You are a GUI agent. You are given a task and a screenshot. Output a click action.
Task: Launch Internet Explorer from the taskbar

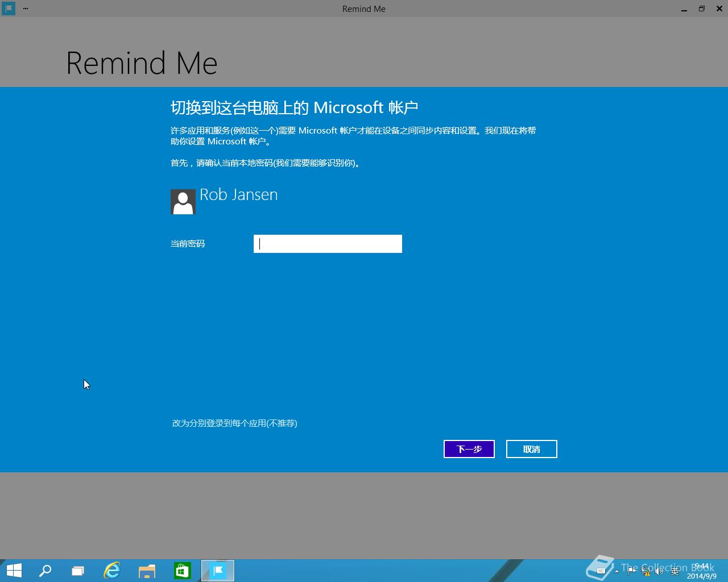(x=112, y=571)
